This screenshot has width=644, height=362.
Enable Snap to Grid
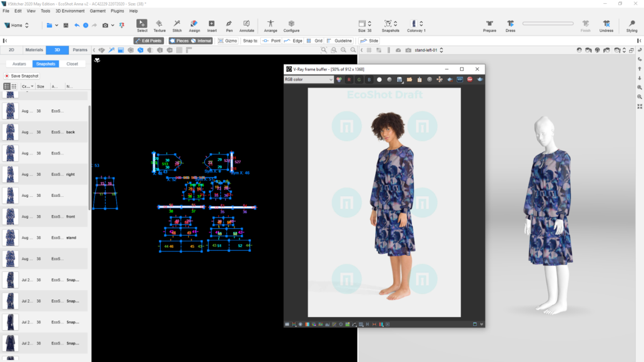point(314,40)
